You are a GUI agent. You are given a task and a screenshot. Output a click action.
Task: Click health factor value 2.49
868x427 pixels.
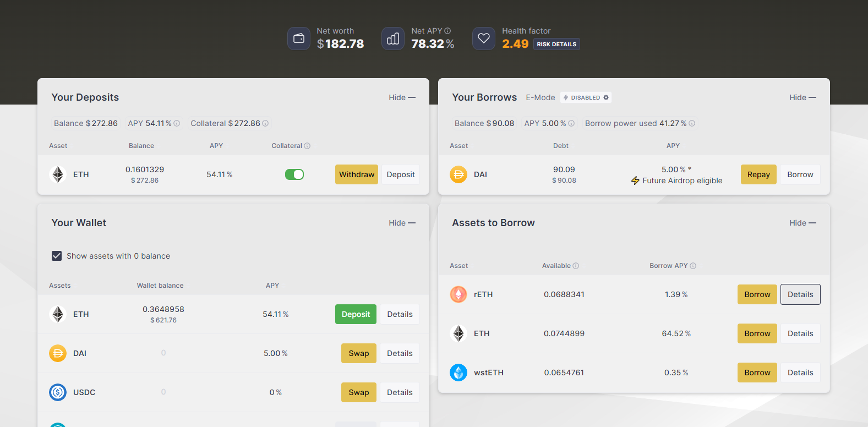(515, 44)
